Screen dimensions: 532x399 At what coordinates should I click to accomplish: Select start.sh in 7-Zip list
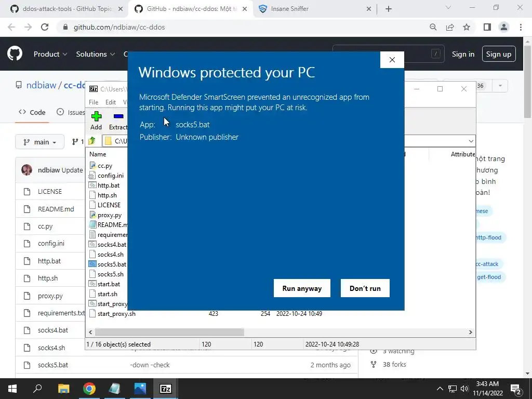coord(107,294)
